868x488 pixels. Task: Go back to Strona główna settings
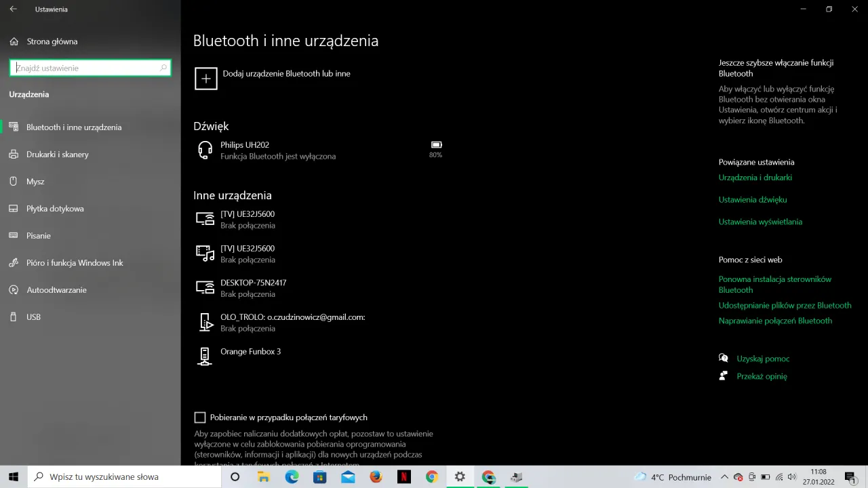pos(52,41)
